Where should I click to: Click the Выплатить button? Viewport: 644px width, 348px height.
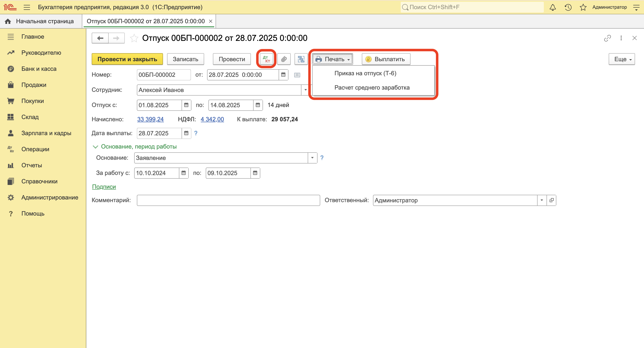pos(386,59)
